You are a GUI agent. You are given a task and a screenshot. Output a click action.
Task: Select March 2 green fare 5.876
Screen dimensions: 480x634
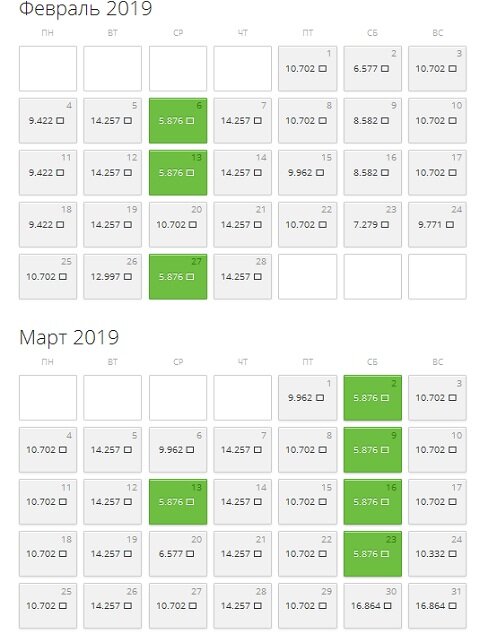[x=372, y=398]
